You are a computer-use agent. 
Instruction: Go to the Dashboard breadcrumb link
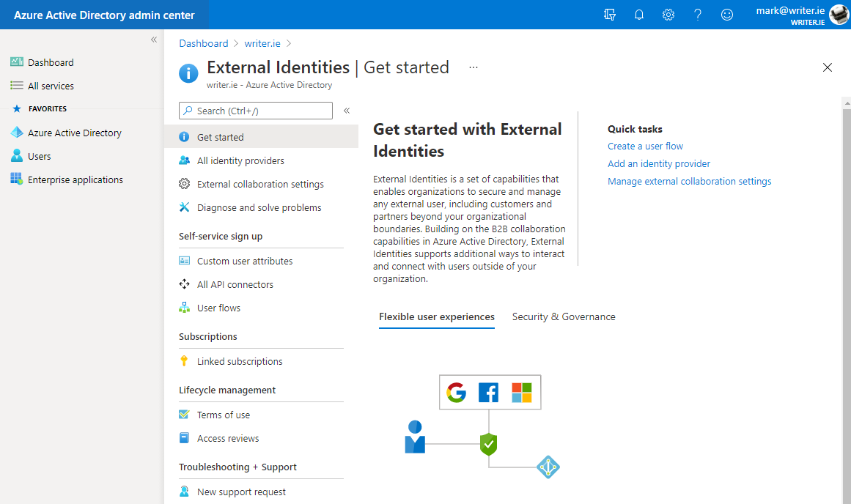[x=204, y=43]
